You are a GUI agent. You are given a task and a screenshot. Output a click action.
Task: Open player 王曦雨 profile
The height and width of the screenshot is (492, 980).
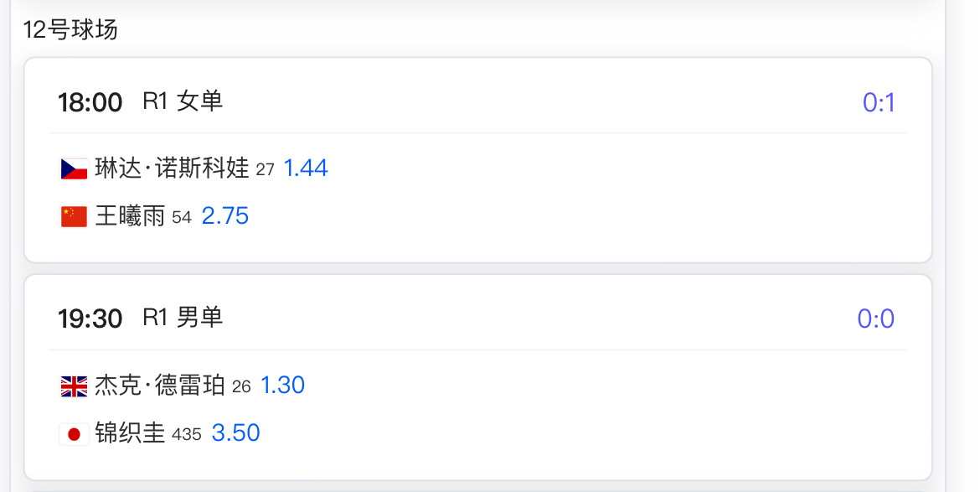pos(130,216)
